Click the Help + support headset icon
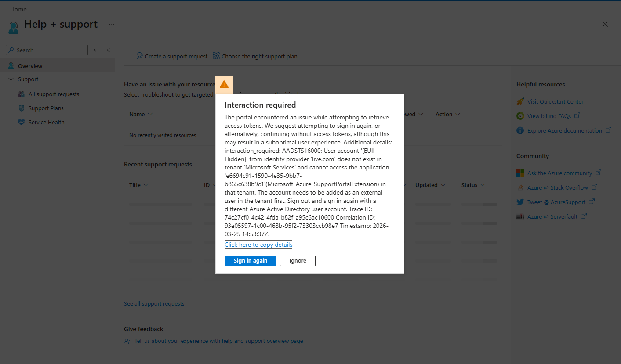Screen dimensions: 621x364 click(x=14, y=27)
